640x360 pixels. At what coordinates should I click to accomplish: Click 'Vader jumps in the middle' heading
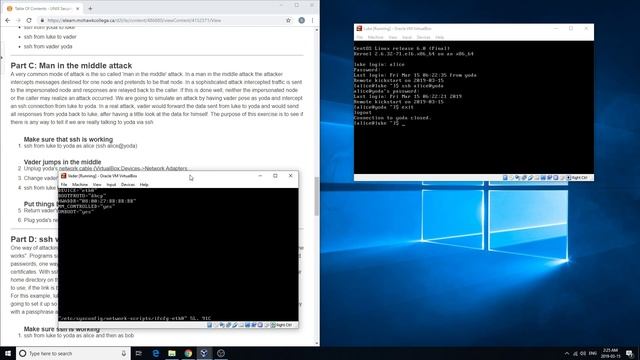(x=62, y=162)
